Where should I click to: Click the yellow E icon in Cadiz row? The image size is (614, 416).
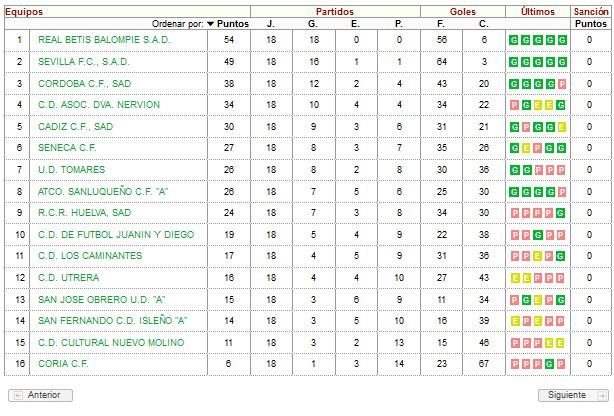pos(562,127)
